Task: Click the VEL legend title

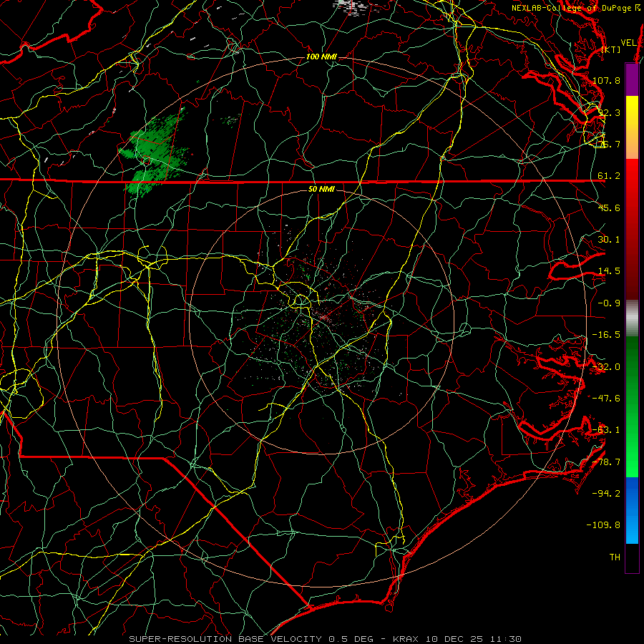Action: (628, 43)
